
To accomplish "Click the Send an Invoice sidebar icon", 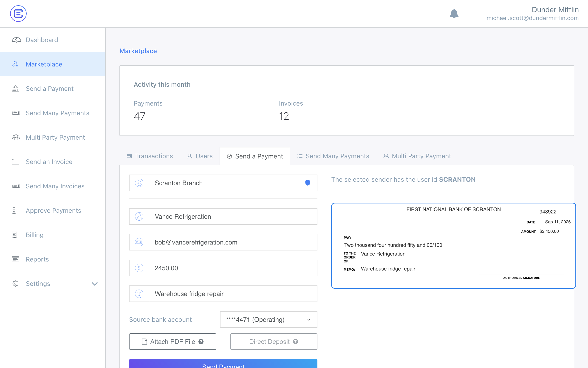I will [x=16, y=162].
